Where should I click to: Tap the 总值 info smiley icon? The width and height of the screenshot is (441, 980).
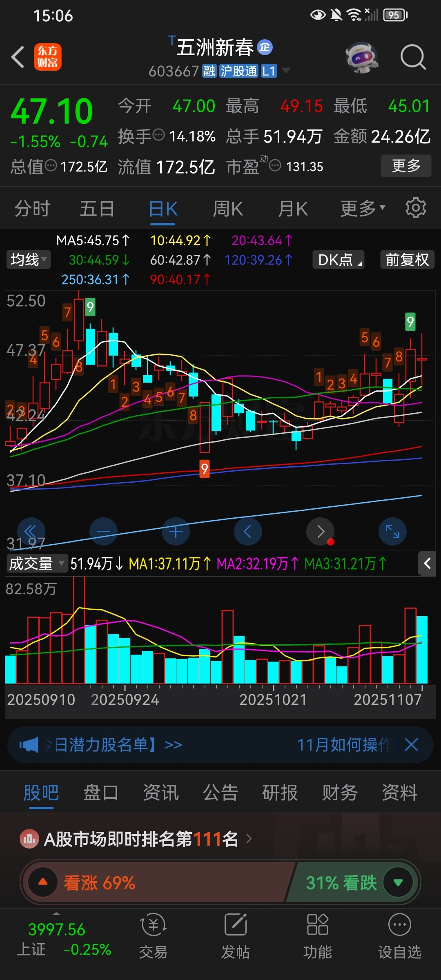[51, 165]
